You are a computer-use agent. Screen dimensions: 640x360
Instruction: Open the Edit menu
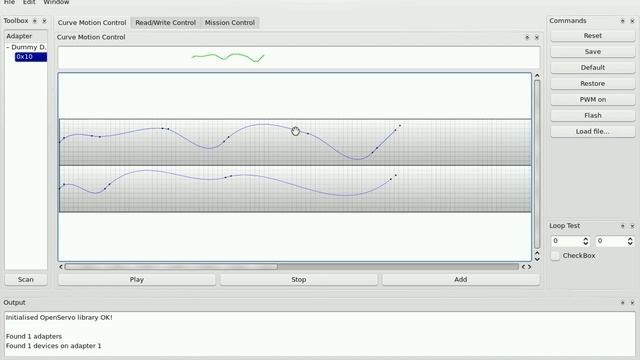pos(29,2)
